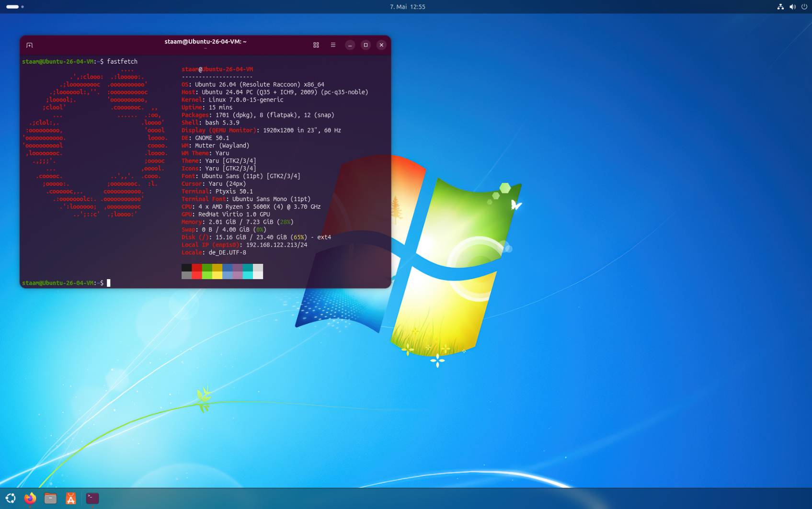Click the Host line with Ubuntu 24.04 PC
Image resolution: width=812 pixels, height=509 pixels.
point(275,92)
